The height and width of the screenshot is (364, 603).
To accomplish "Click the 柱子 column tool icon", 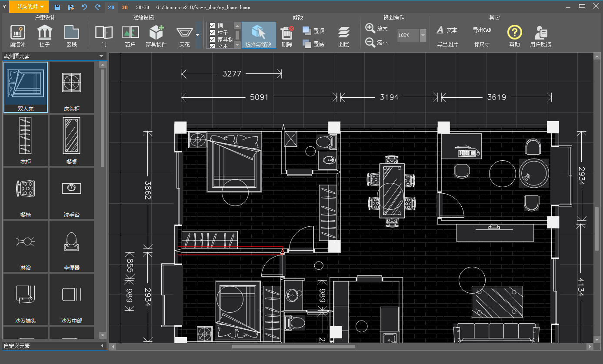I will click(x=44, y=33).
